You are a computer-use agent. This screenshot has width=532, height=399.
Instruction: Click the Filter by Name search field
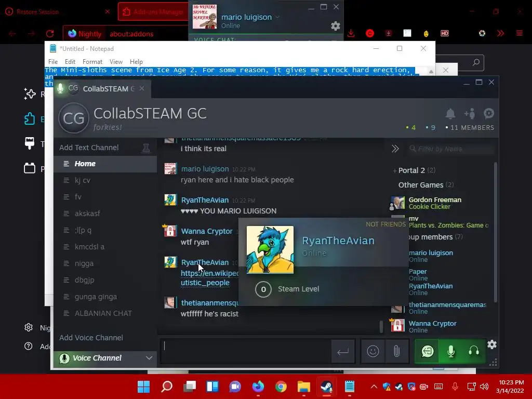[451, 149]
